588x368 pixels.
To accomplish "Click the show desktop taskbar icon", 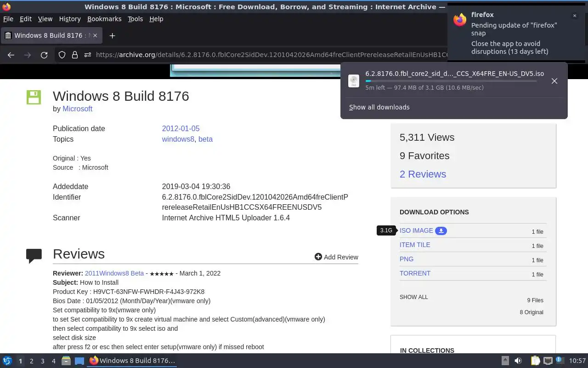I will click(79, 361).
